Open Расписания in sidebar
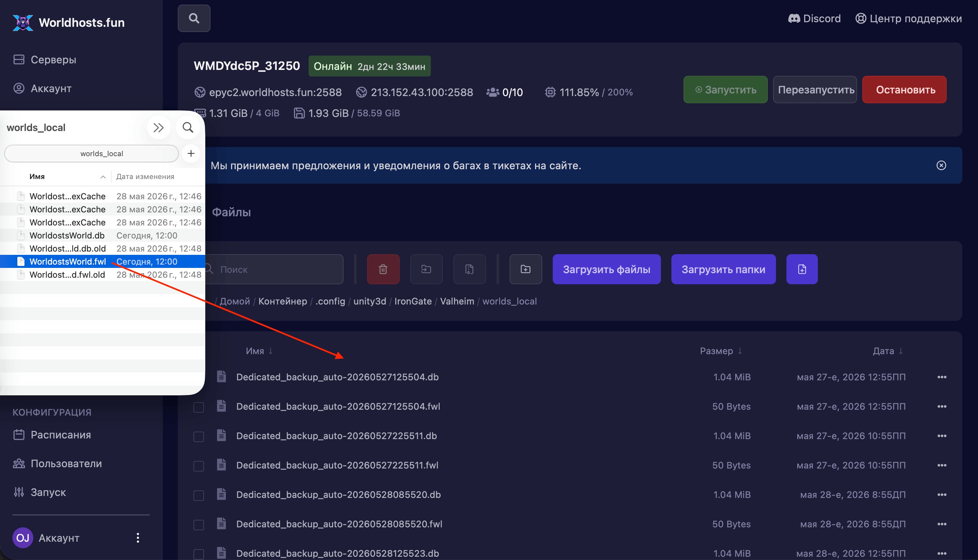This screenshot has height=560, width=978. pos(52,435)
